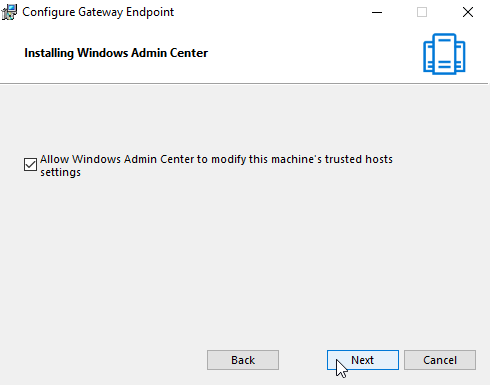Image resolution: width=490 pixels, height=385 pixels.
Task: Click the Next button
Action: [363, 360]
